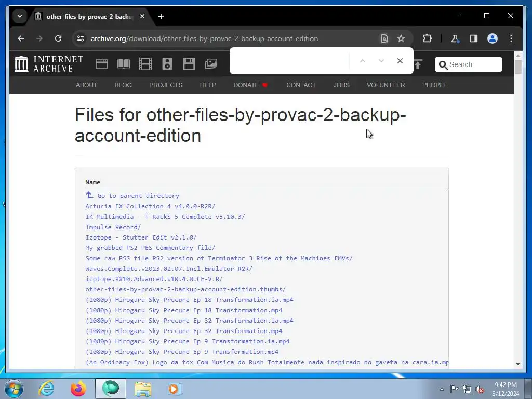Image resolution: width=532 pixels, height=399 pixels.
Task: Click the find-in-page icon in address bar
Action: [384, 38]
